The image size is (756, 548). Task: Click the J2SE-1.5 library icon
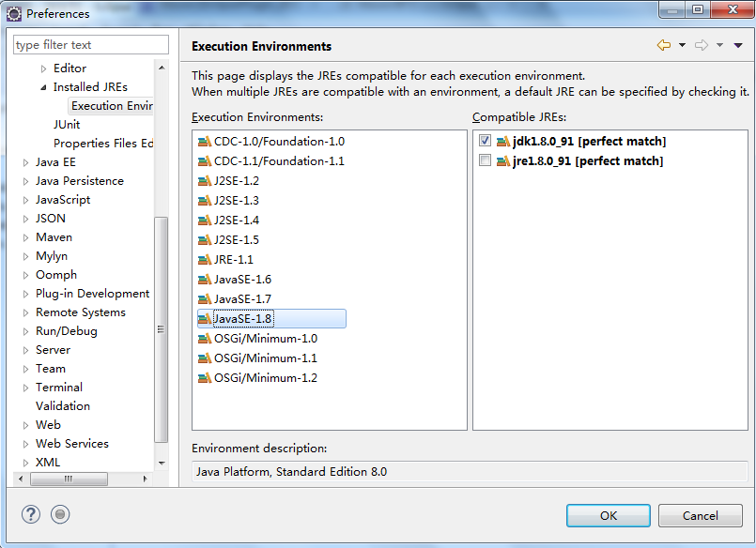click(x=205, y=240)
